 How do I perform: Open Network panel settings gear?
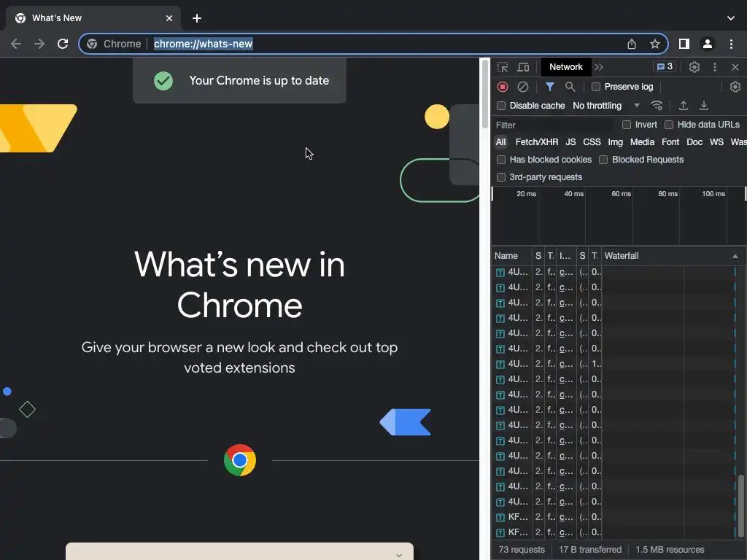[x=735, y=87]
